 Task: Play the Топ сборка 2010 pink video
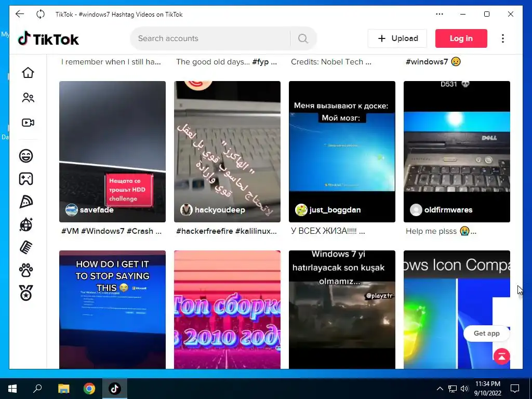(x=227, y=310)
